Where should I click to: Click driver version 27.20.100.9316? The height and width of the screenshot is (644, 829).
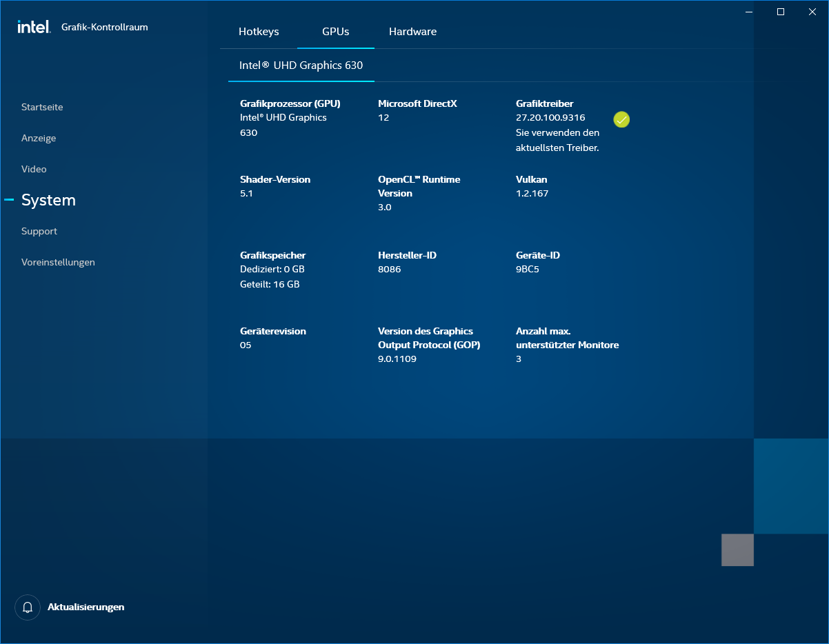click(x=550, y=117)
